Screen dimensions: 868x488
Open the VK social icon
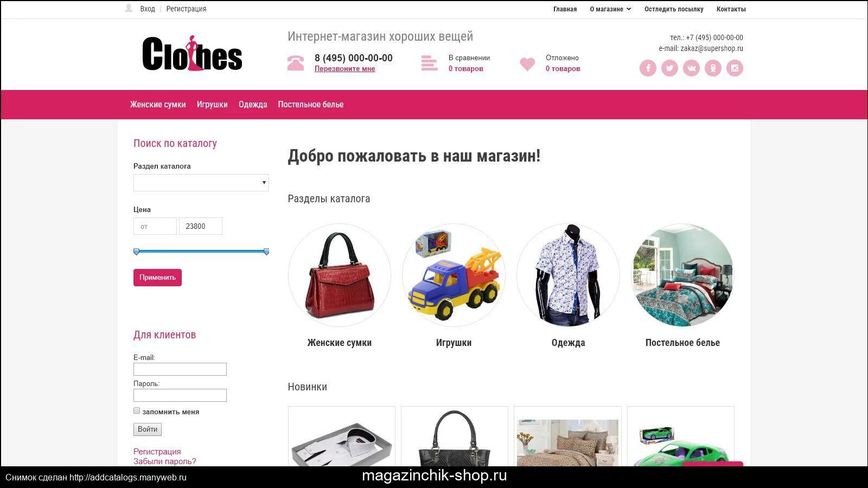[x=691, y=68]
